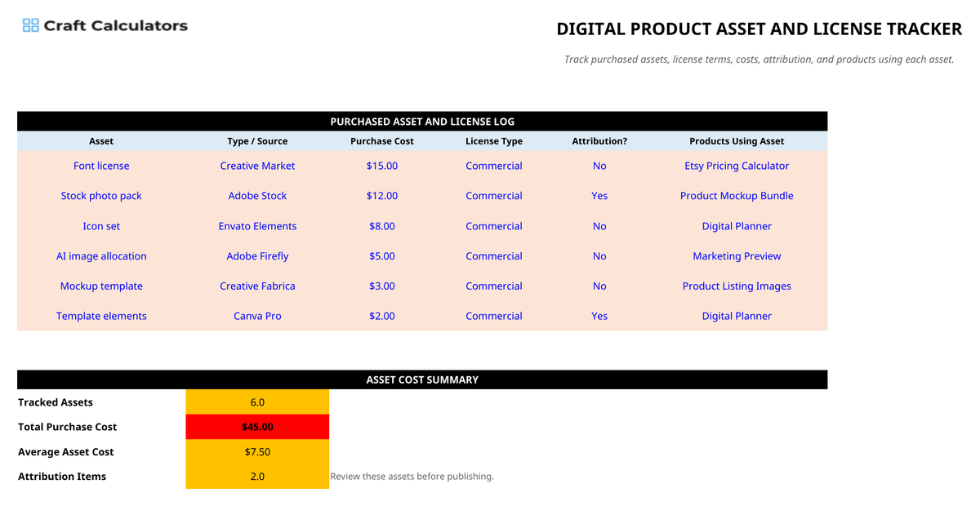Viewport: 980px width, 506px height.
Task: Click the 'Type / Source' column header
Action: click(257, 141)
